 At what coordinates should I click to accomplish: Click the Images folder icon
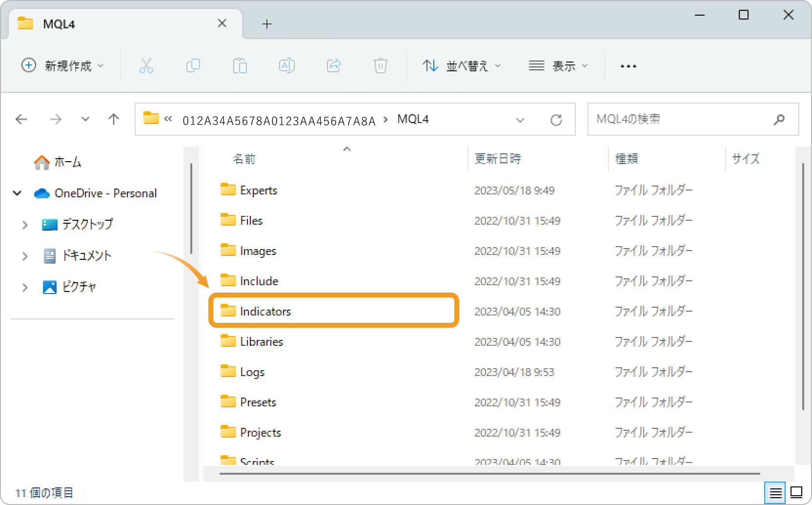(228, 250)
